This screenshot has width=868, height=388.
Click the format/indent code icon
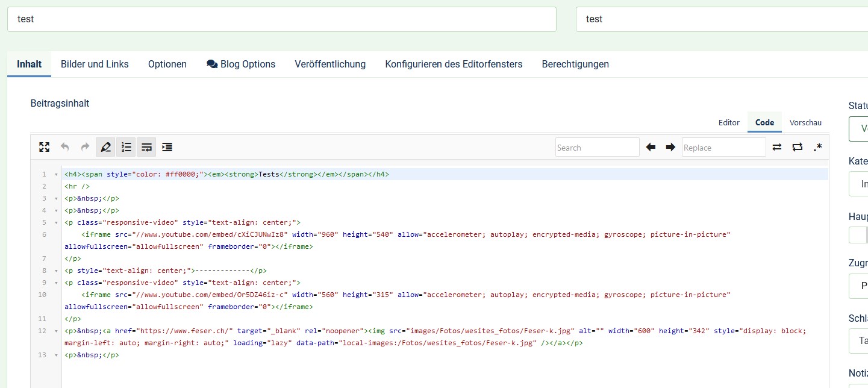coord(167,147)
